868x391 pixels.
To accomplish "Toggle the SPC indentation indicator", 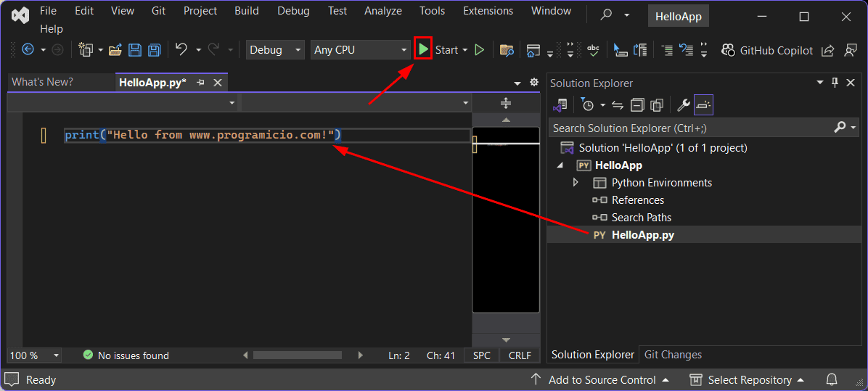I will coord(482,355).
